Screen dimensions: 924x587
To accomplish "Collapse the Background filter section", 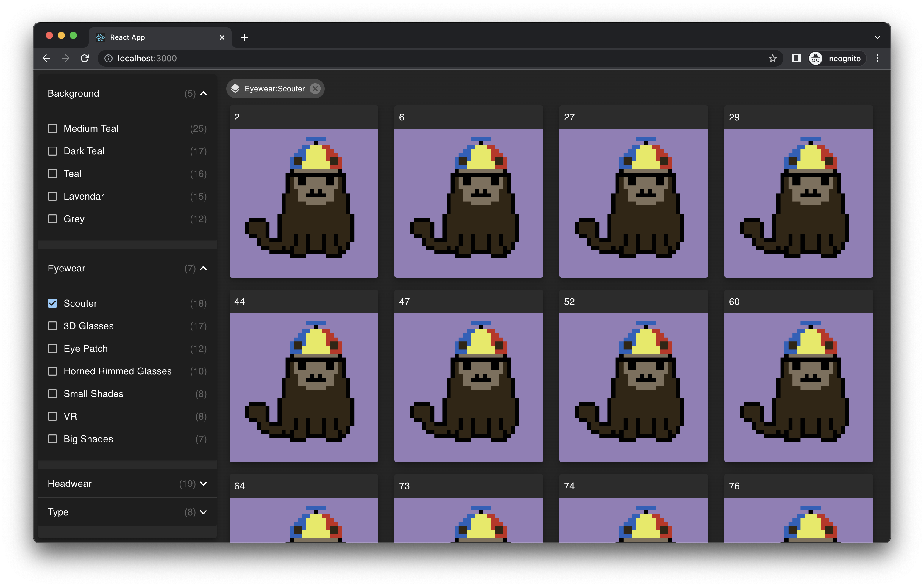I will [203, 94].
